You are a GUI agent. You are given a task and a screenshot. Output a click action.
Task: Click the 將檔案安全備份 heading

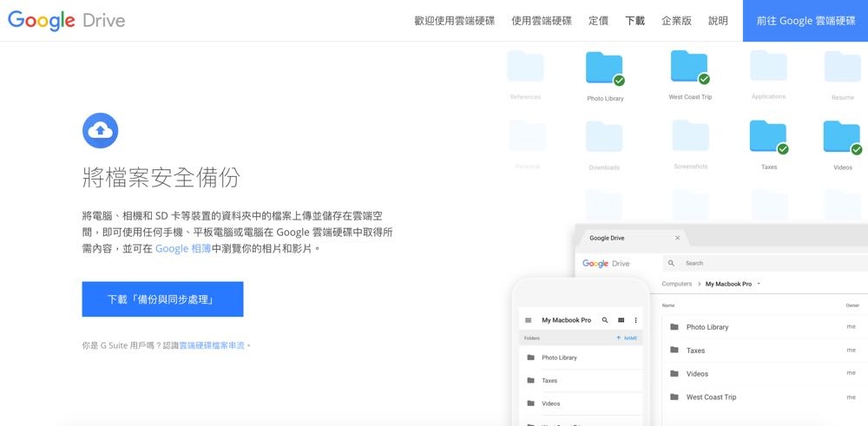161,178
